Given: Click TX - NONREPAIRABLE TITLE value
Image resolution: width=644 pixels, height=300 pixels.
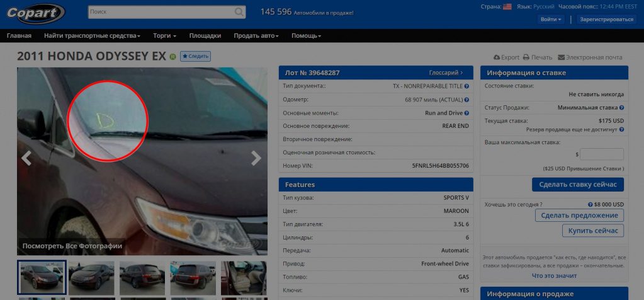Looking at the screenshot, I should coord(427,86).
